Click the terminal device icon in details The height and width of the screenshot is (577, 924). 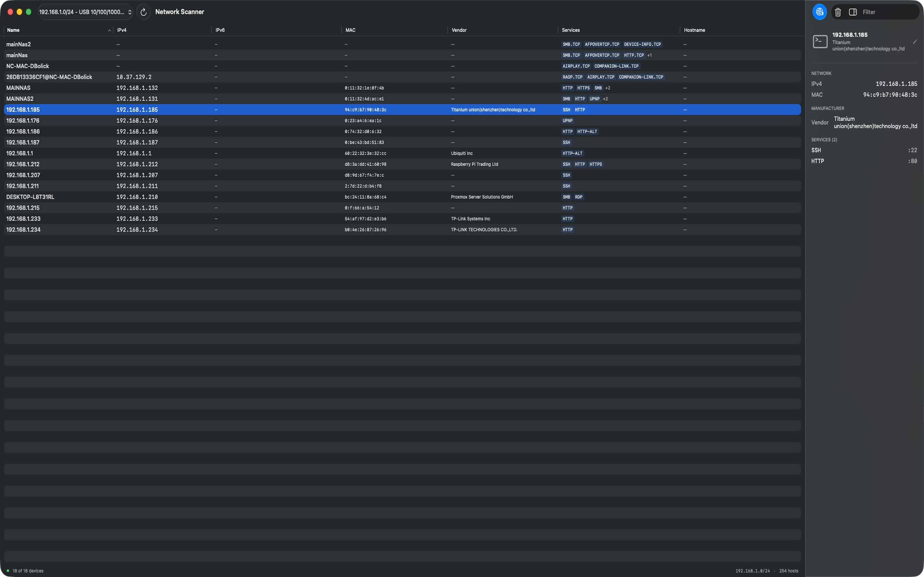point(820,42)
